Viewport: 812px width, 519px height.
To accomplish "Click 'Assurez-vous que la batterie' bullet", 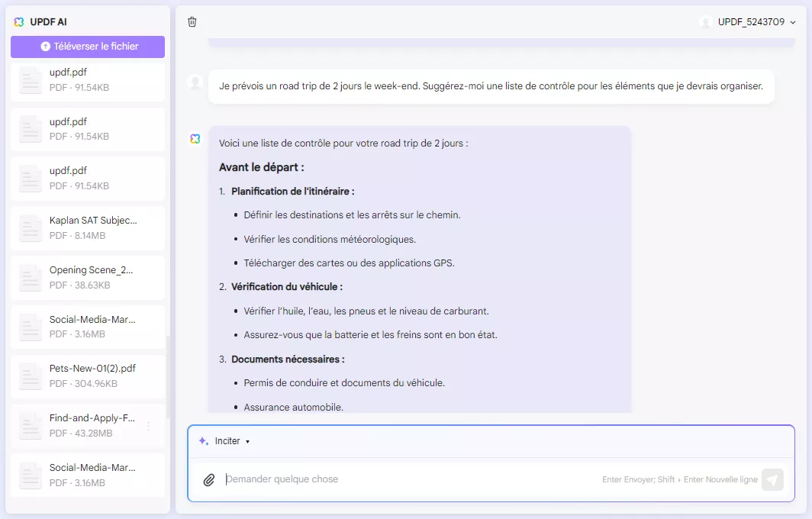I will pos(370,334).
